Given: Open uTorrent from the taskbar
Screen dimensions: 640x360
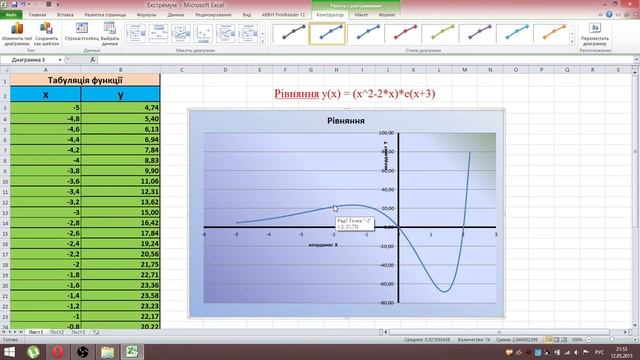Looking at the screenshot, I should click(33, 352).
